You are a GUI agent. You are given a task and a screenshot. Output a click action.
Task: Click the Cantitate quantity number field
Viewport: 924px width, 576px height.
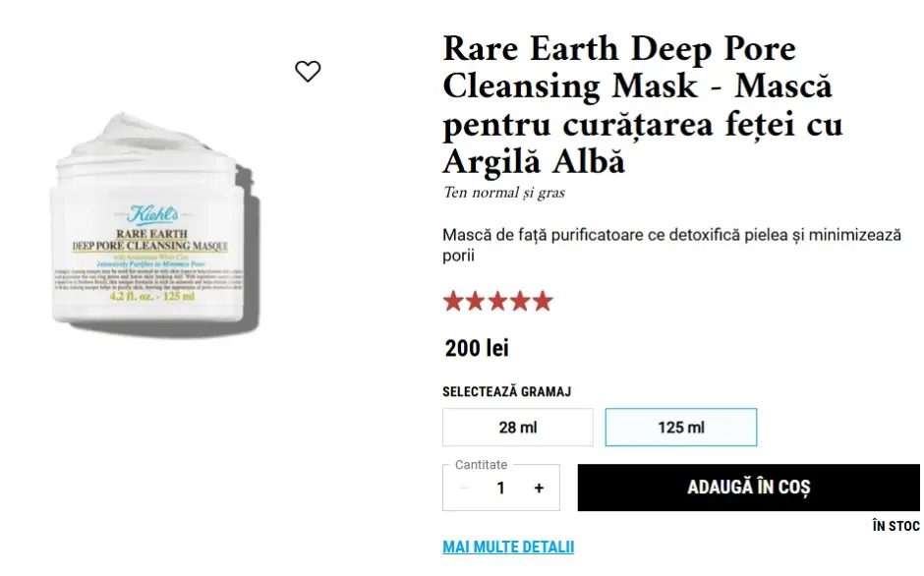(501, 489)
